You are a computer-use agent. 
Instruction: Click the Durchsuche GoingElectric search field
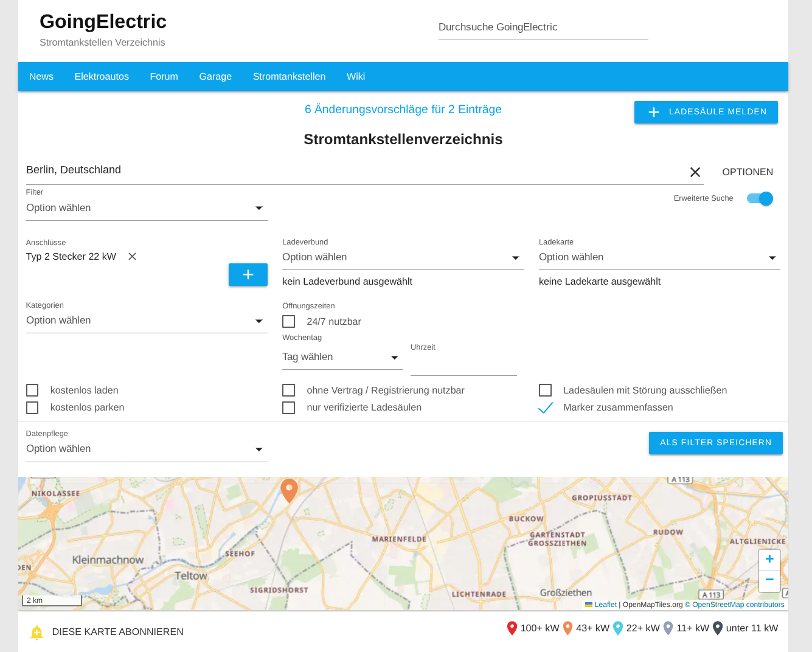coord(543,27)
